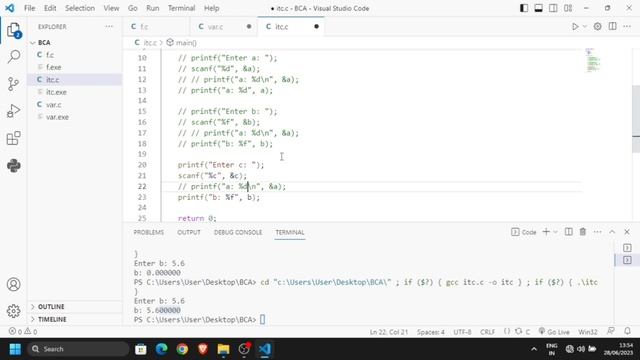Open editor More Actions ellipsis
This screenshot has height=360, width=640.
point(627,27)
